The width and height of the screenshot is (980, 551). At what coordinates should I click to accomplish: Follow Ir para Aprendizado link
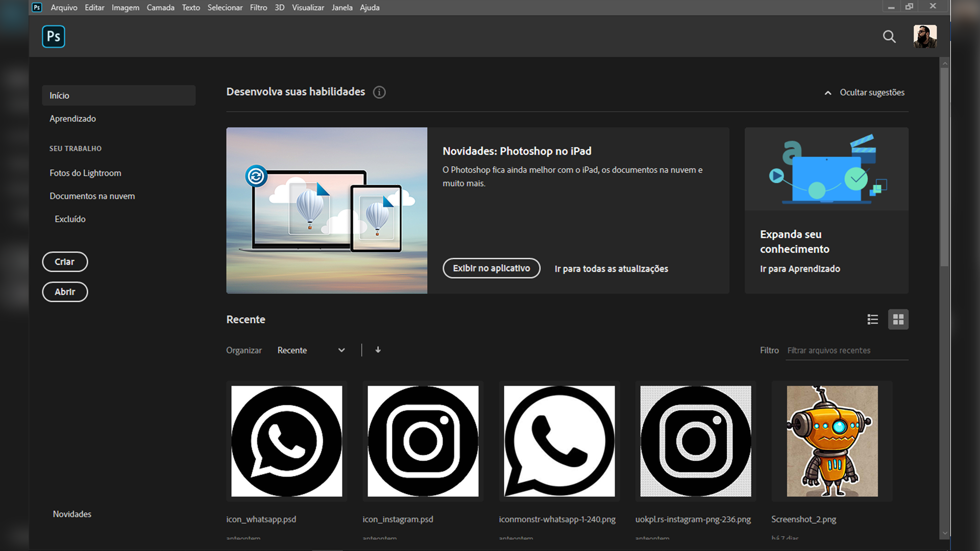800,269
